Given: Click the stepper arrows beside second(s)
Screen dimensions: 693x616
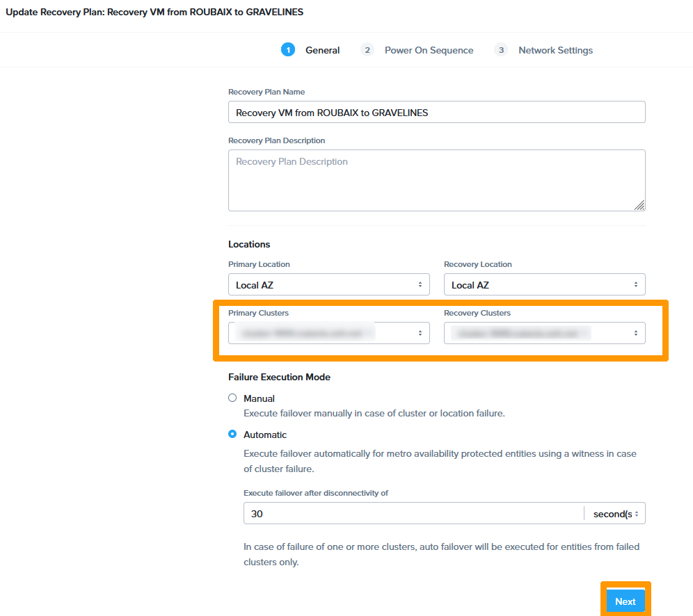Looking at the screenshot, I should [x=637, y=514].
